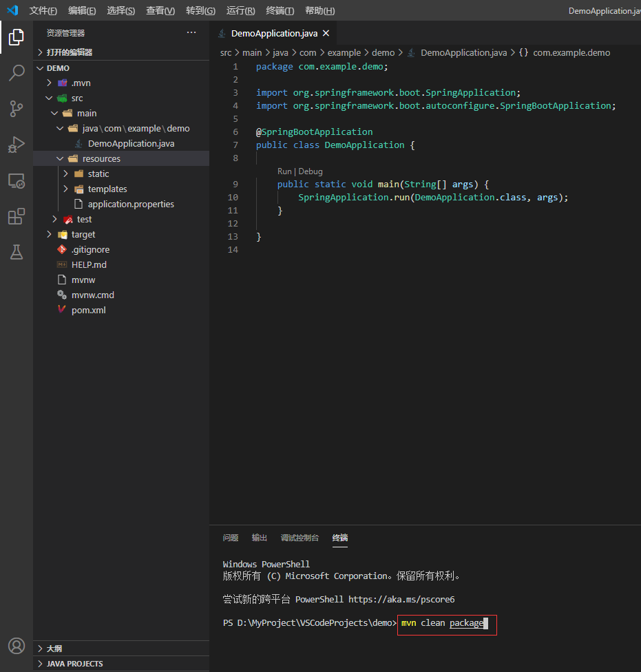Open the Testing view
The height and width of the screenshot is (672, 641).
17,252
